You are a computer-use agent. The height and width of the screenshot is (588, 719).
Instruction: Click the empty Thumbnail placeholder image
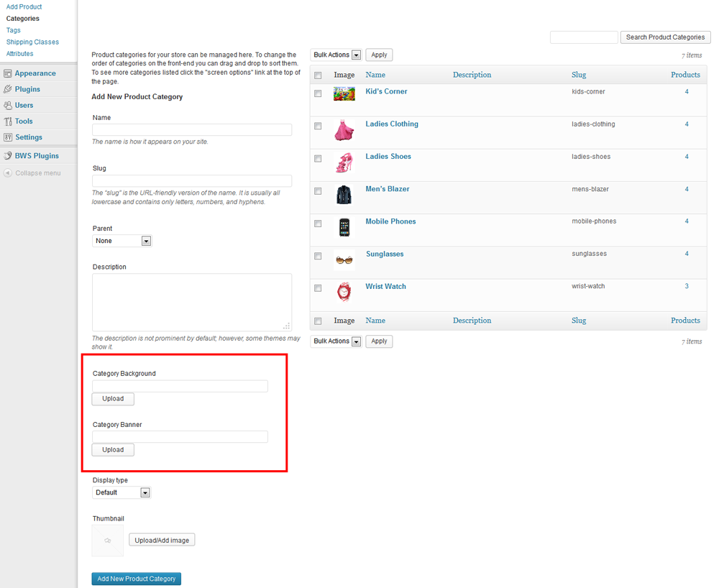108,541
